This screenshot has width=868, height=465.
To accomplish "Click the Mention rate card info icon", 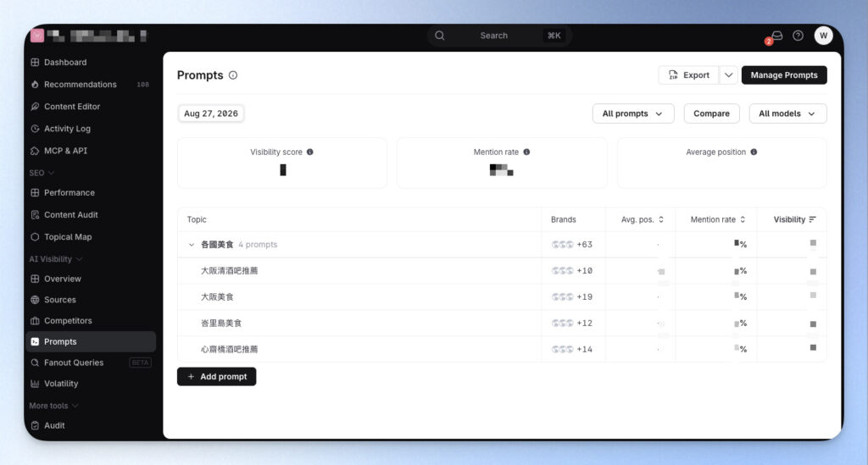I will click(526, 152).
